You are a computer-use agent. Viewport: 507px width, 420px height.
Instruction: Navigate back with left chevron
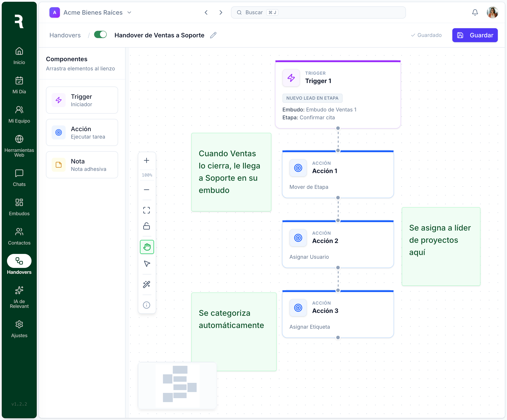206,12
